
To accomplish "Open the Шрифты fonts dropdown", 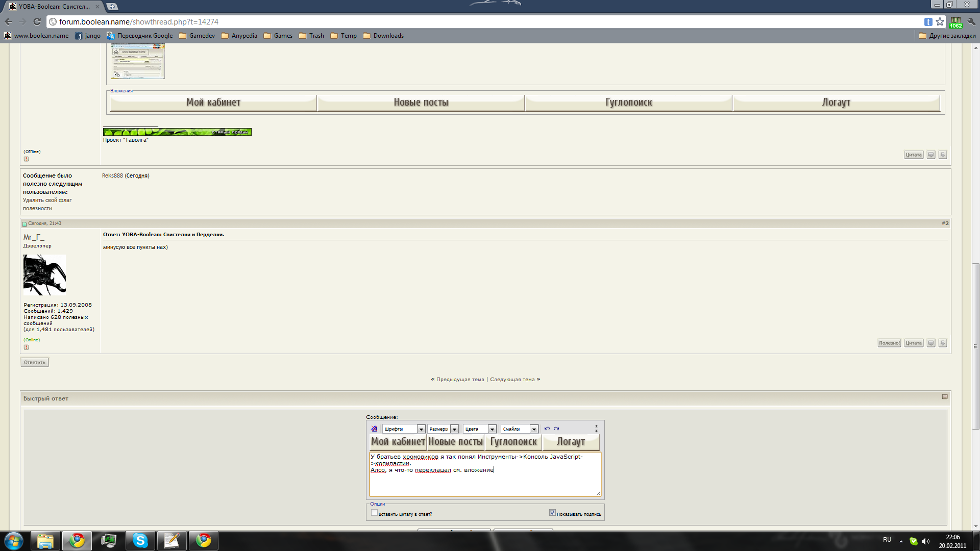I will coord(421,429).
